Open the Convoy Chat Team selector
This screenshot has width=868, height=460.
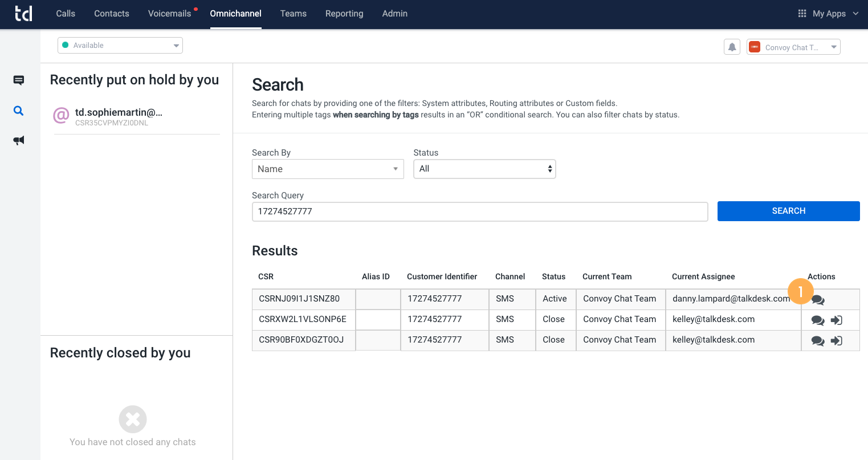pos(793,47)
